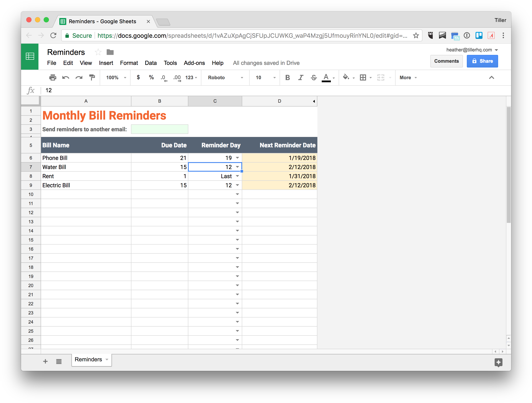Viewport: 532px width, 403px height.
Task: Open the heather@tillerhq.com account dropdown
Action: tap(472, 50)
